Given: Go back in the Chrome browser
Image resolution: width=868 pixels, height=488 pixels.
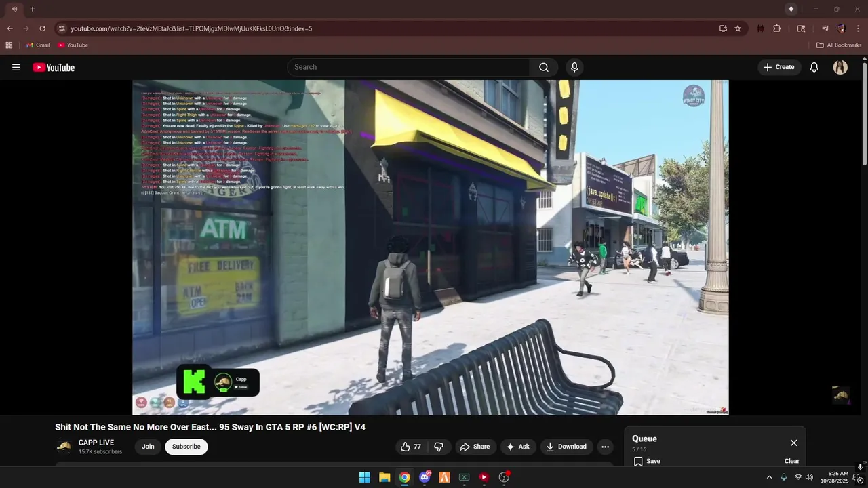Looking at the screenshot, I should 9,28.
